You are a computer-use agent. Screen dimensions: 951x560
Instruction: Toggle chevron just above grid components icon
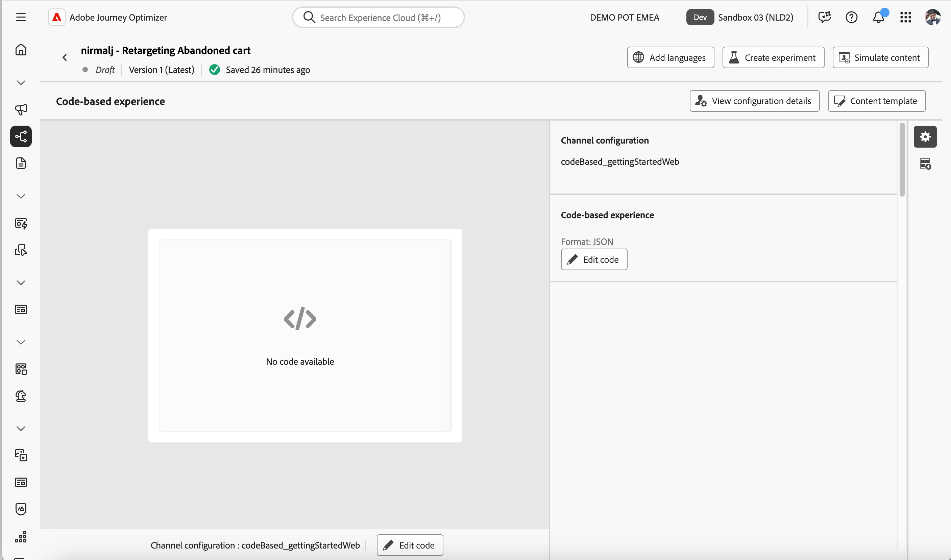[21, 342]
